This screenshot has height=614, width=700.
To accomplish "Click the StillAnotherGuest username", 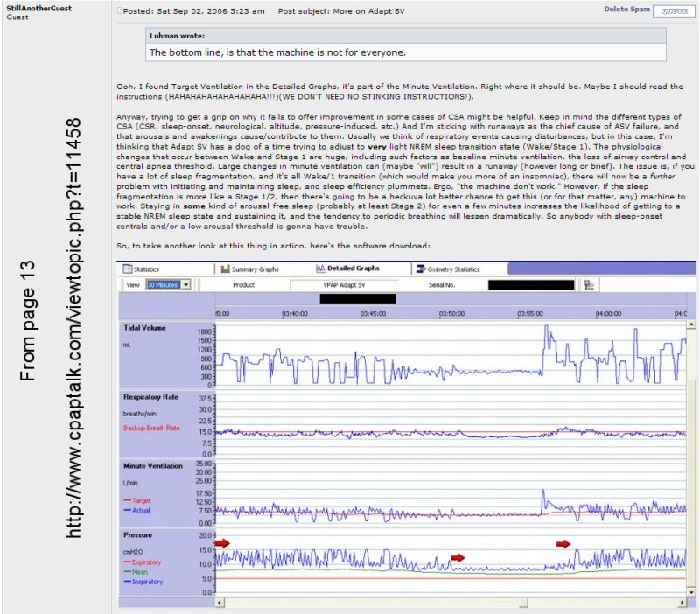I will [38, 8].
